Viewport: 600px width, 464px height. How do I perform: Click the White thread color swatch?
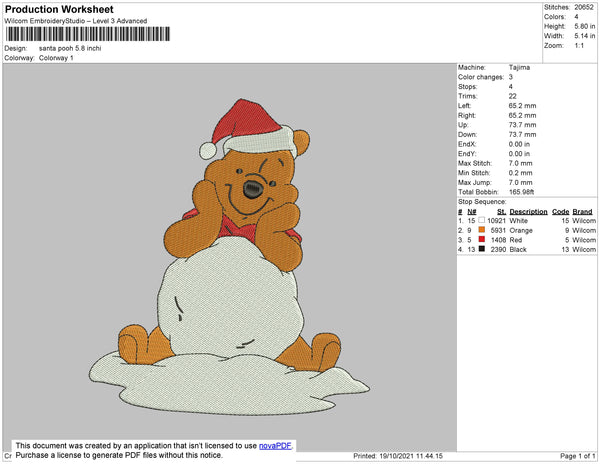pyautogui.click(x=481, y=220)
